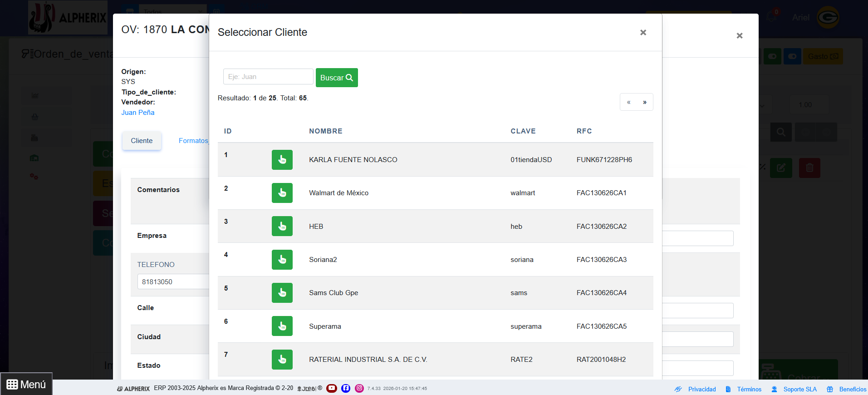Close the OV 1870 order window
This screenshot has height=395, width=868.
coord(740,35)
